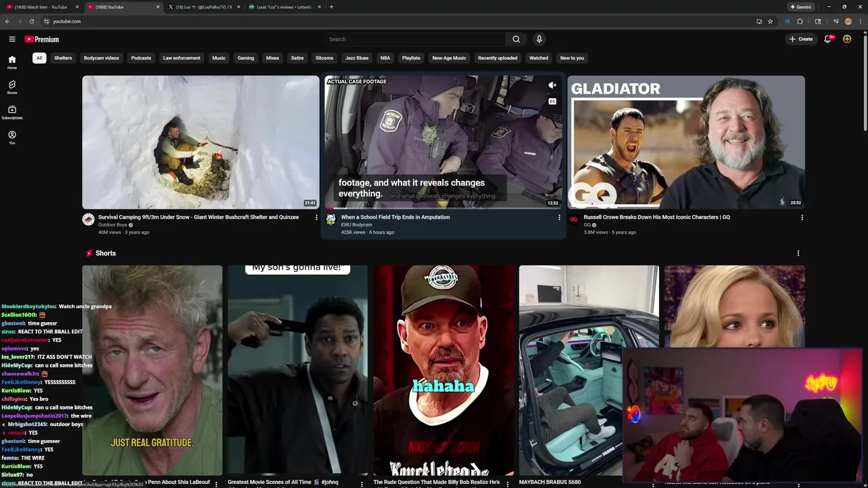
Task: Click the install app icon in address bar
Action: [x=759, y=21]
